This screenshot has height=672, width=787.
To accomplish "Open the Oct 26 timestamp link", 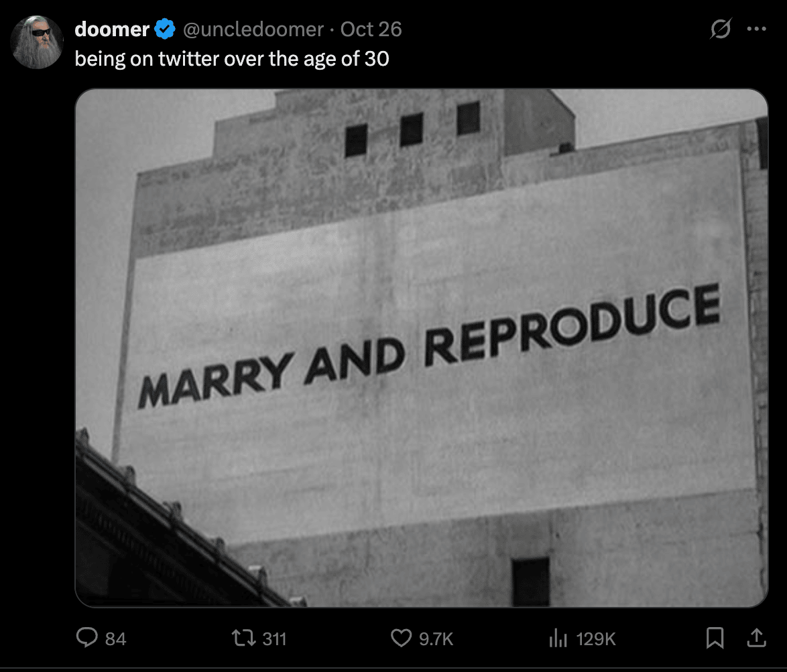I will click(x=371, y=30).
